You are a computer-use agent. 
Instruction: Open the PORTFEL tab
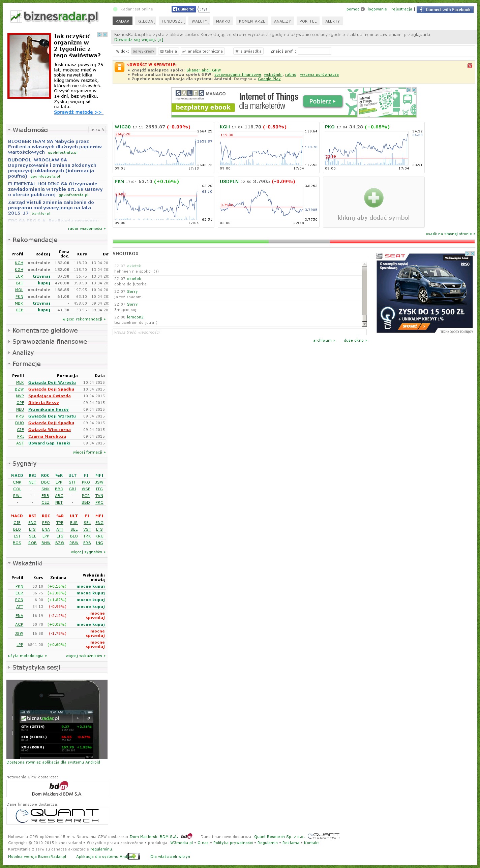point(308,21)
